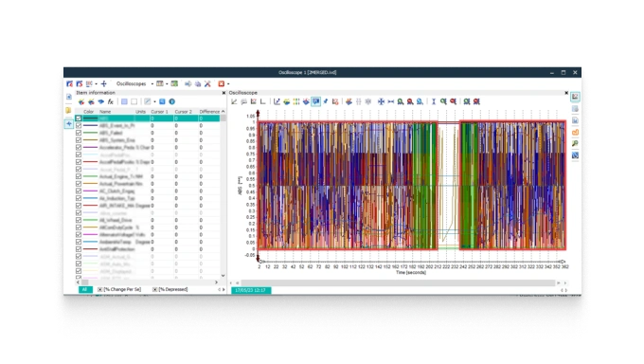Click the vertical cursor 'I' icon in oscilloscope toolbar
644x364 pixels.
pyautogui.click(x=434, y=101)
